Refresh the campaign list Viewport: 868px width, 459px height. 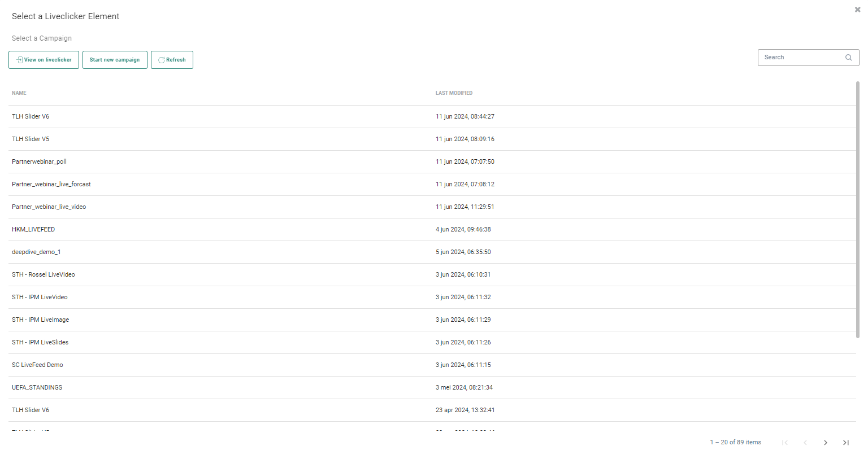[172, 60]
